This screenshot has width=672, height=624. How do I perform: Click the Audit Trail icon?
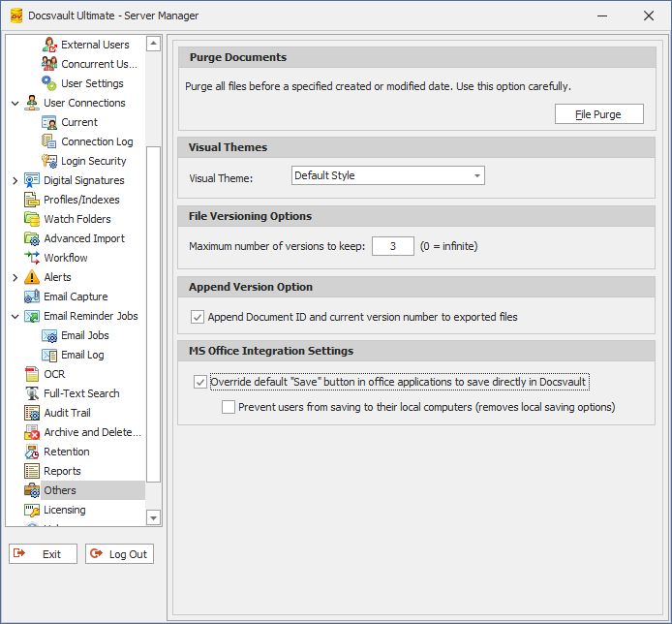click(x=32, y=413)
